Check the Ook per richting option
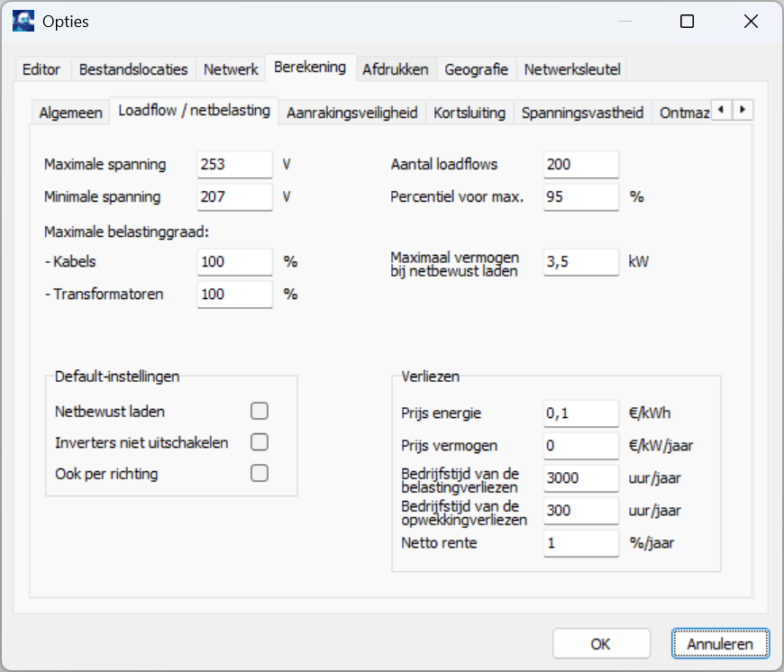 point(260,473)
